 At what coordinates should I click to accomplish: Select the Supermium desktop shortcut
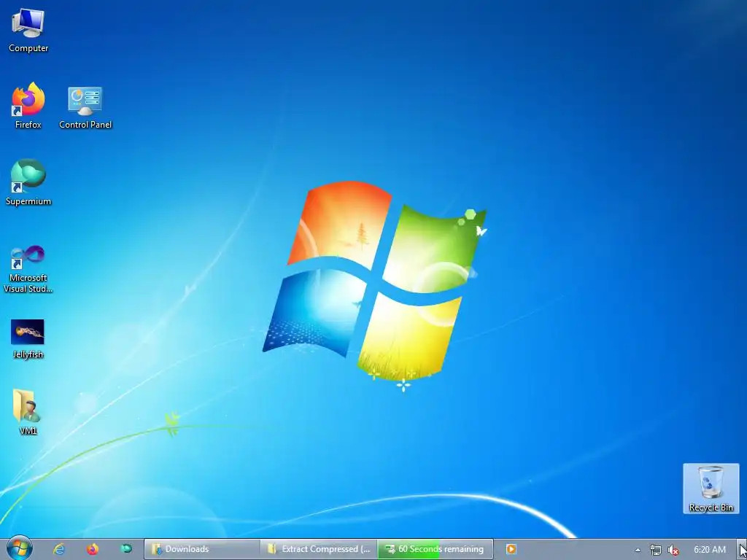pos(28,182)
